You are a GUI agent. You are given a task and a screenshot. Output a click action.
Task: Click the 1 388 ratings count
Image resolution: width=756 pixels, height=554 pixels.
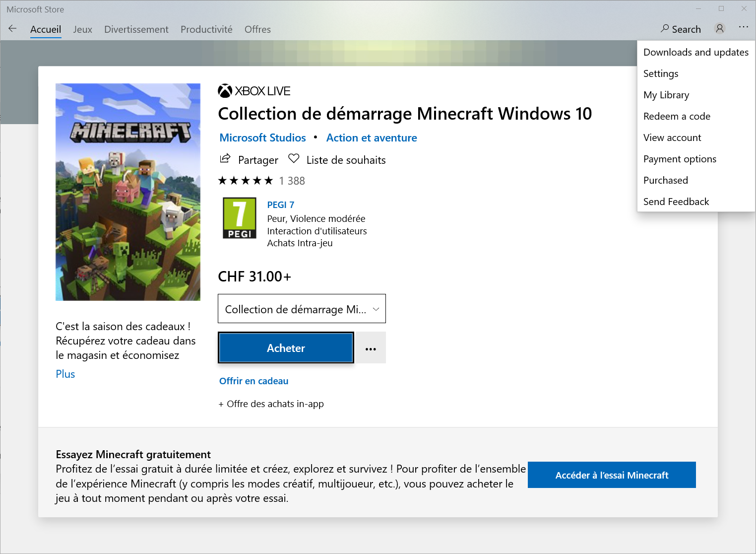[x=292, y=181]
